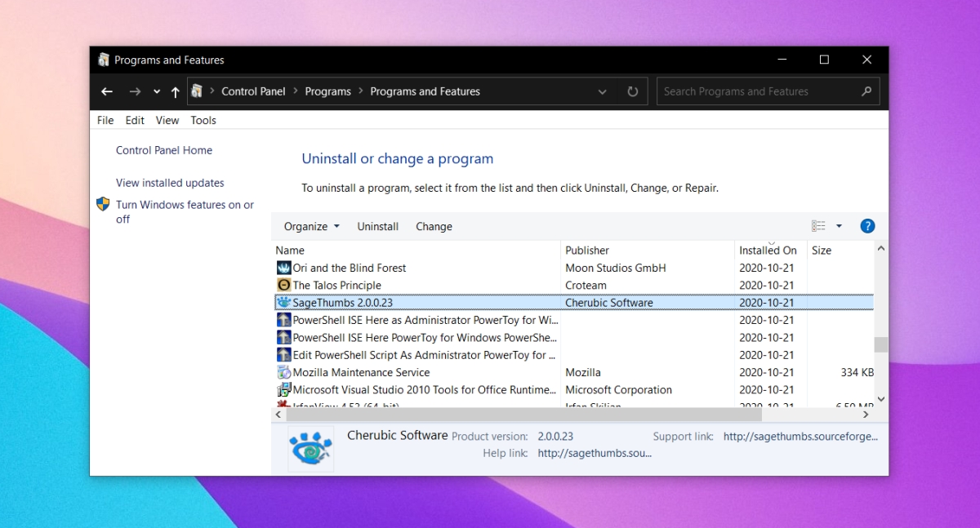
Task: Click The Talos Principle icon
Action: coord(283,285)
